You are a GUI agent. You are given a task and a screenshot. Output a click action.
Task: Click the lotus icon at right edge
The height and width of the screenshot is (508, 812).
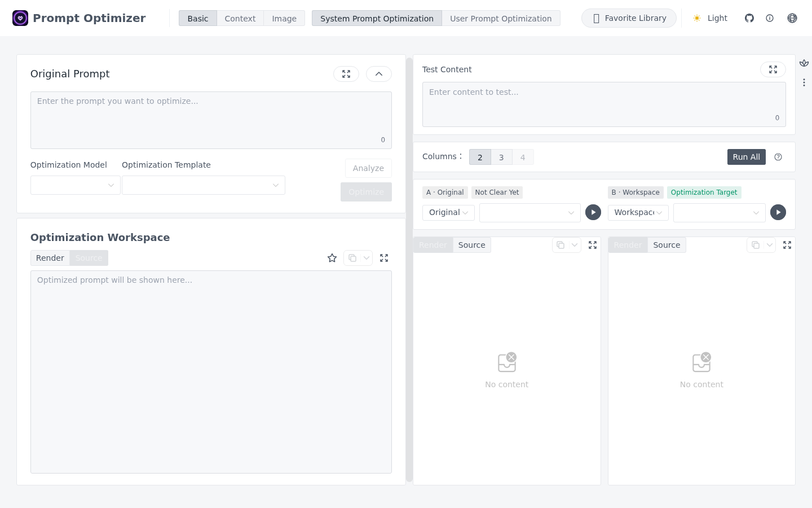[804, 63]
